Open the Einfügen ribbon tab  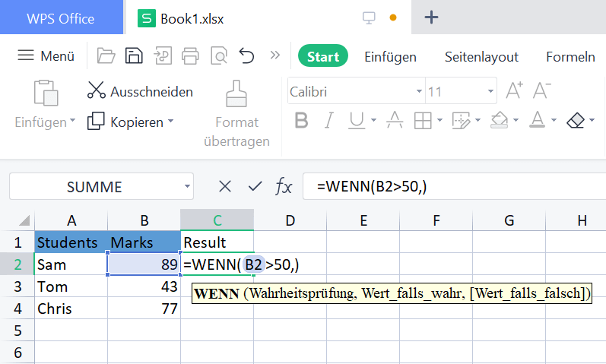(390, 57)
